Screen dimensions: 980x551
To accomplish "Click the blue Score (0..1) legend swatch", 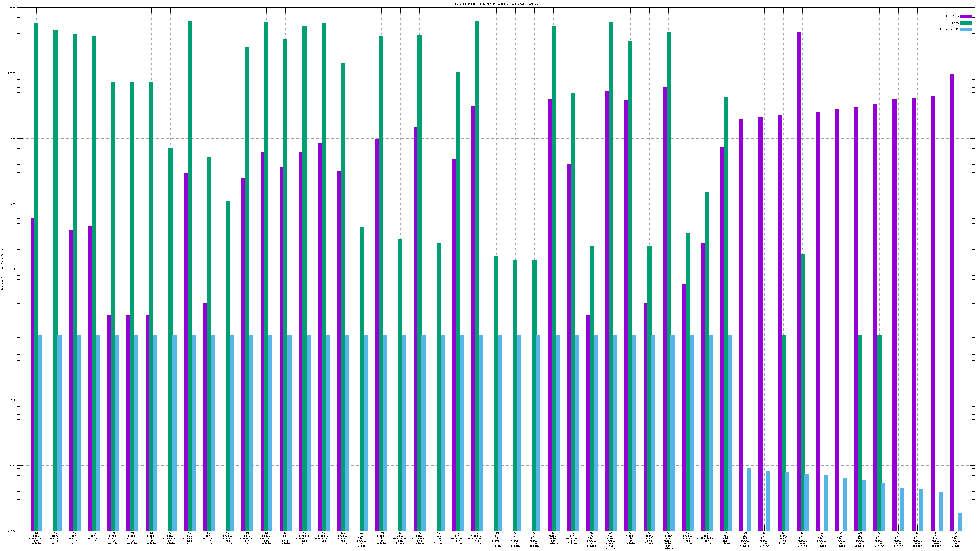I will click(x=966, y=29).
